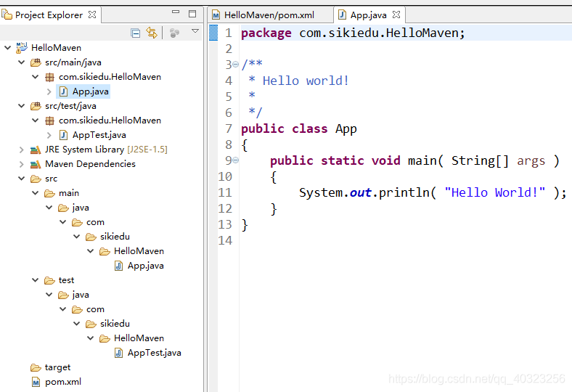Image resolution: width=572 pixels, height=392 pixels.
Task: Expand the Maven Dependencies node
Action: point(22,164)
